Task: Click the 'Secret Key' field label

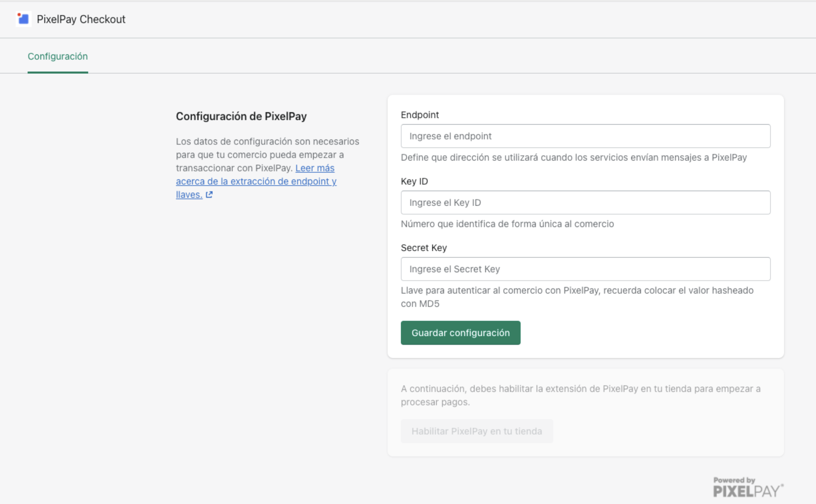Action: [424, 248]
